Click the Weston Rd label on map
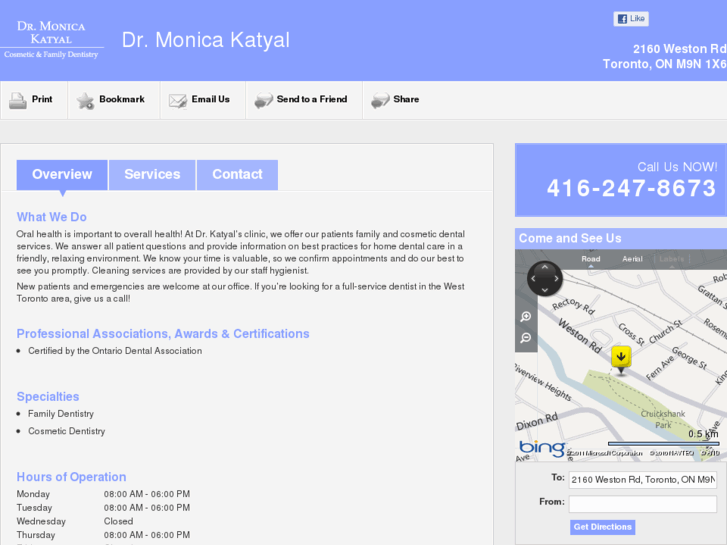 point(580,335)
